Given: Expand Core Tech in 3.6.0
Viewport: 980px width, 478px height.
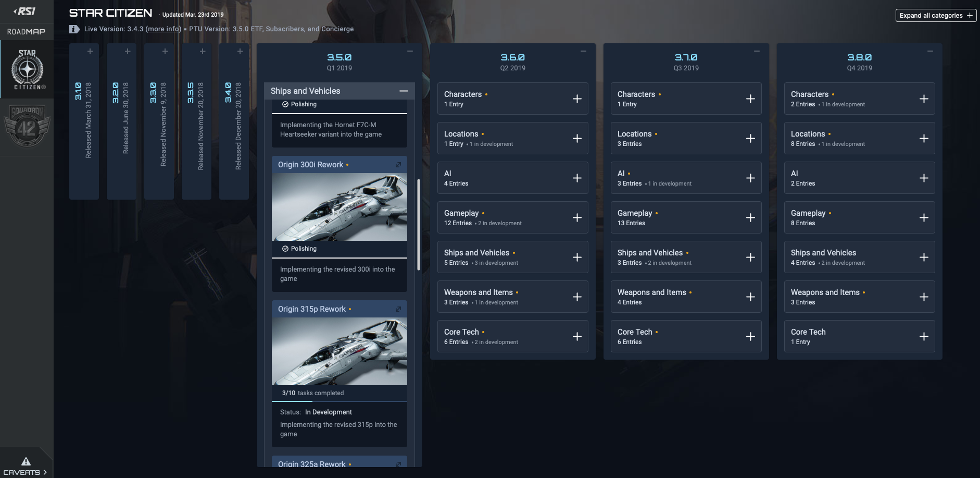Looking at the screenshot, I should [x=577, y=337].
